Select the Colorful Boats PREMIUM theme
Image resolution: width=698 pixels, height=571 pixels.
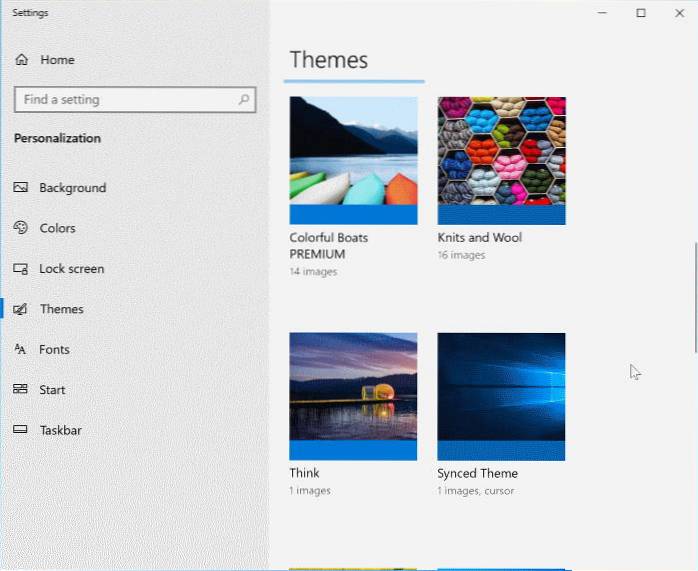pos(353,160)
